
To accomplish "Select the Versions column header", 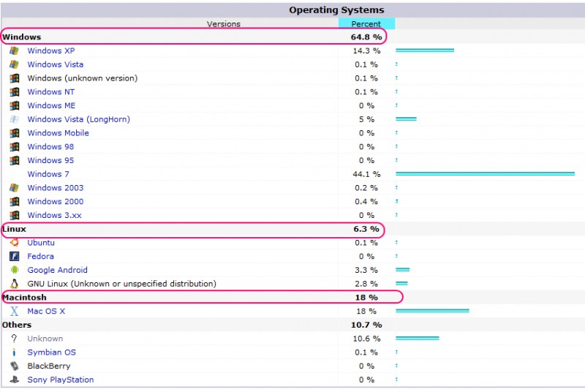I will (x=223, y=24).
